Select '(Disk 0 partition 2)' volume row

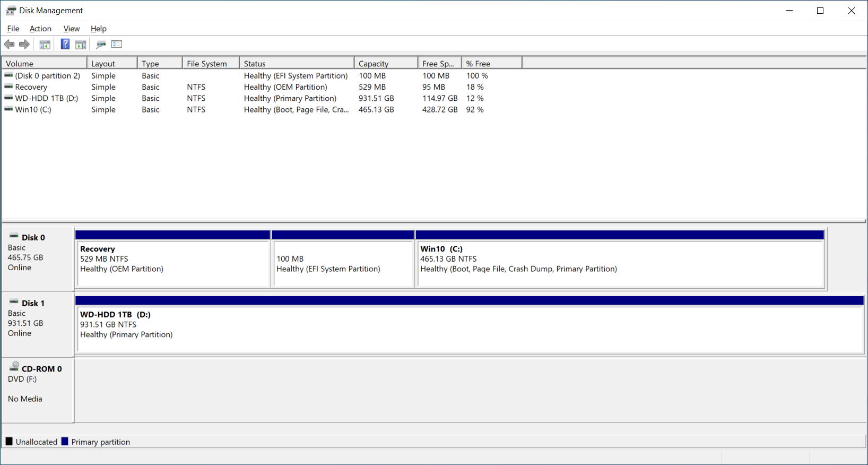[x=48, y=76]
